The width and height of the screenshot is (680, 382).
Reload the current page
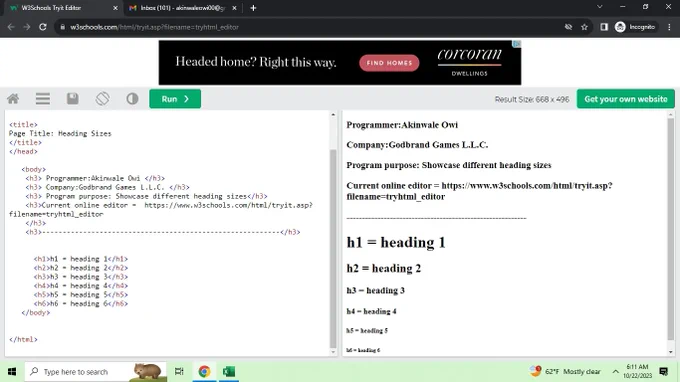point(42,27)
